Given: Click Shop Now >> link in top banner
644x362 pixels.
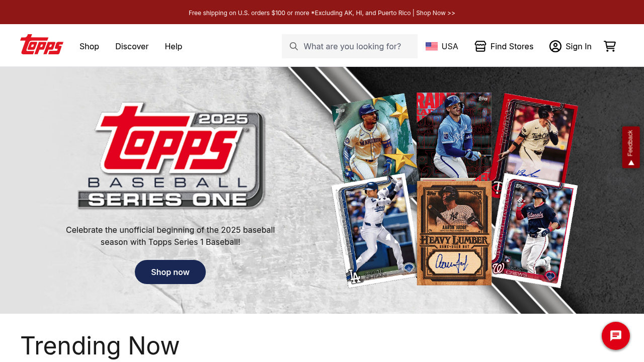Looking at the screenshot, I should point(436,13).
